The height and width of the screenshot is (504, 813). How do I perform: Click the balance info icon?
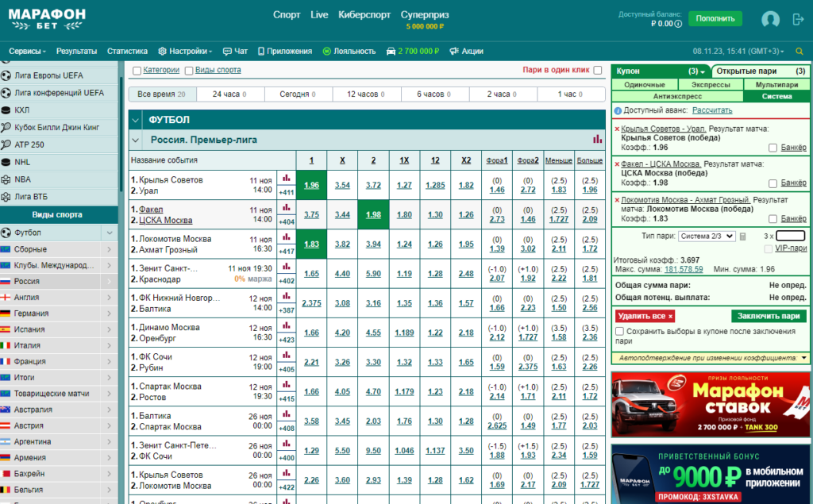click(x=678, y=24)
